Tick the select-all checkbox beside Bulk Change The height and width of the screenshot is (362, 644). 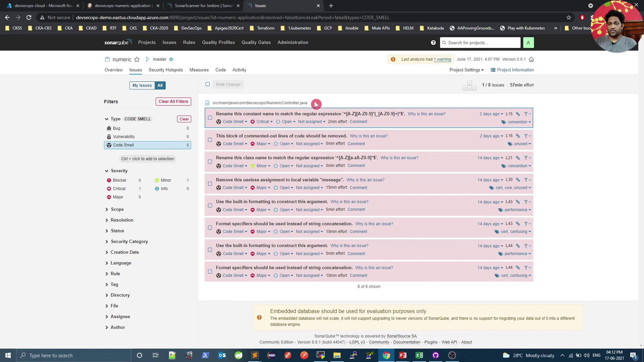click(x=208, y=84)
